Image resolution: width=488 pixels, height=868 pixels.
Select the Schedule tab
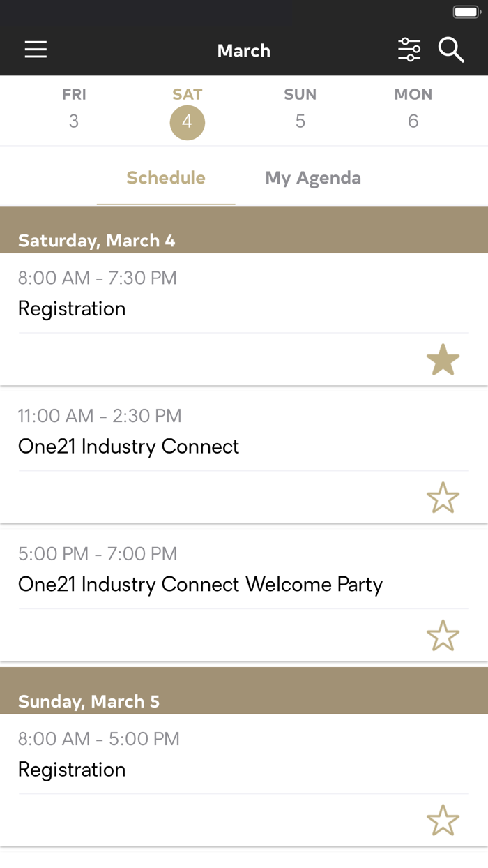165,178
